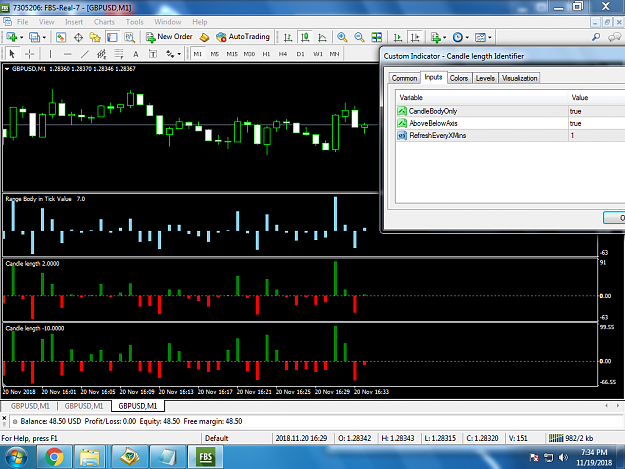The width and height of the screenshot is (625, 469).
Task: Select the CandleBodyOnly input row
Action: pos(510,111)
